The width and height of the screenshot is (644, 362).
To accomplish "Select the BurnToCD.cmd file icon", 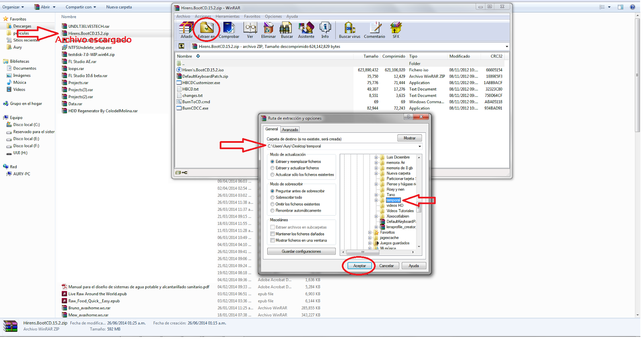I will (x=179, y=102).
